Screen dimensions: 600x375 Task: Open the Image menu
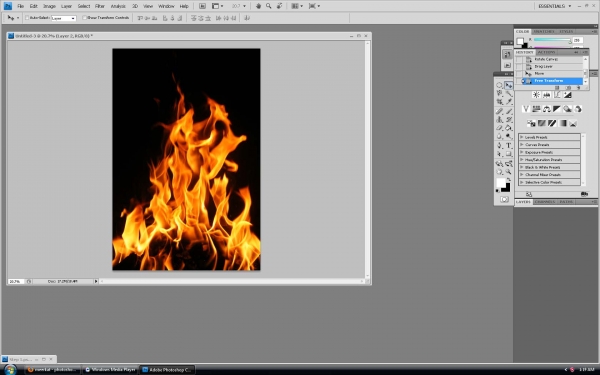click(x=49, y=6)
